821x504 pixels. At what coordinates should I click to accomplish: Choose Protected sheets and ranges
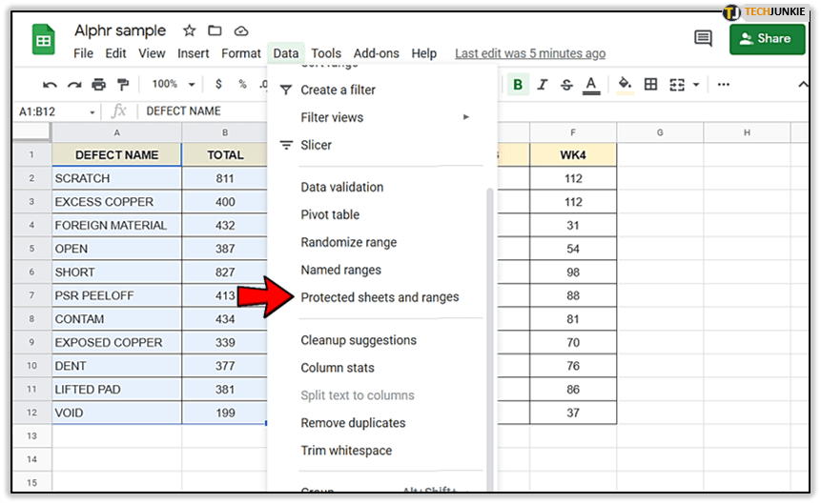380,297
